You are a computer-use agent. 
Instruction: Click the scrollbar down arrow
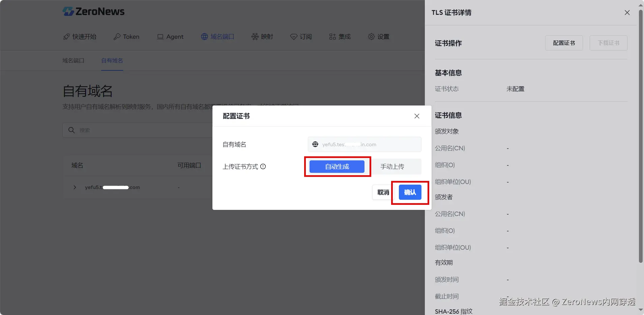pos(641,310)
